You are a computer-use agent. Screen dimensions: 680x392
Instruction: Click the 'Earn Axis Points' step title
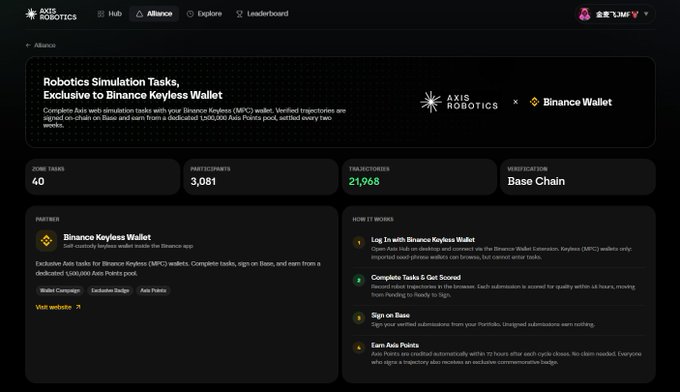[395, 345]
